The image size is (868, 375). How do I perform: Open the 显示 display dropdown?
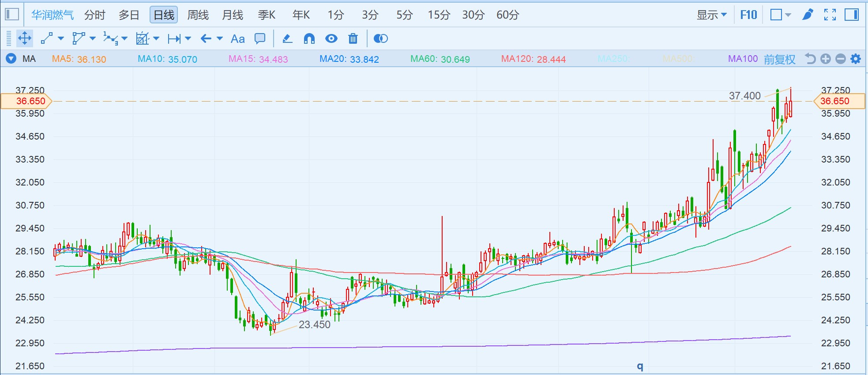pos(711,15)
